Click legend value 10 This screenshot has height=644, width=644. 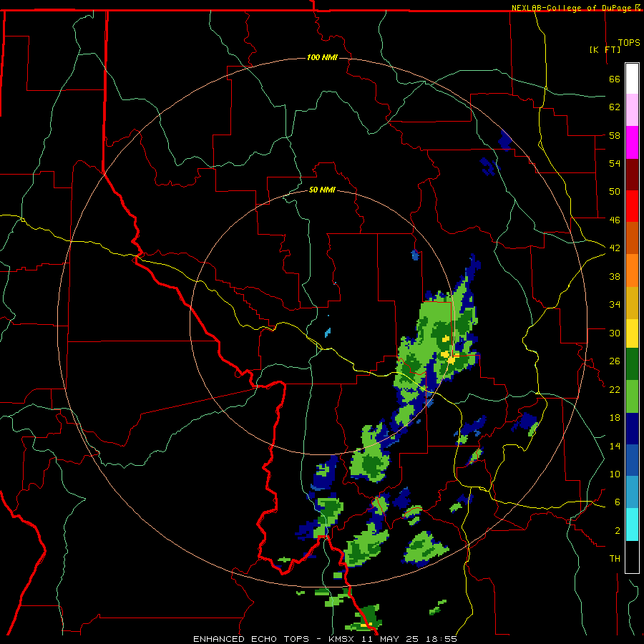pos(615,474)
